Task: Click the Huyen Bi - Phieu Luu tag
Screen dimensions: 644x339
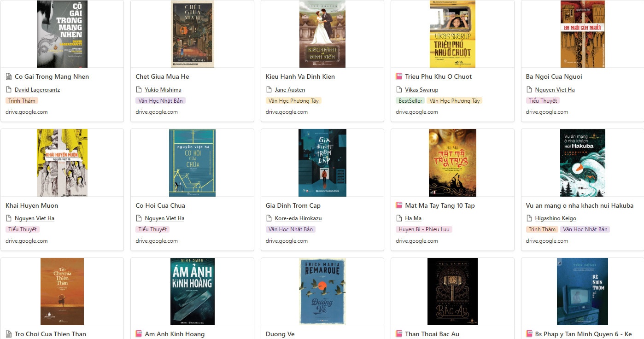Action: (424, 229)
